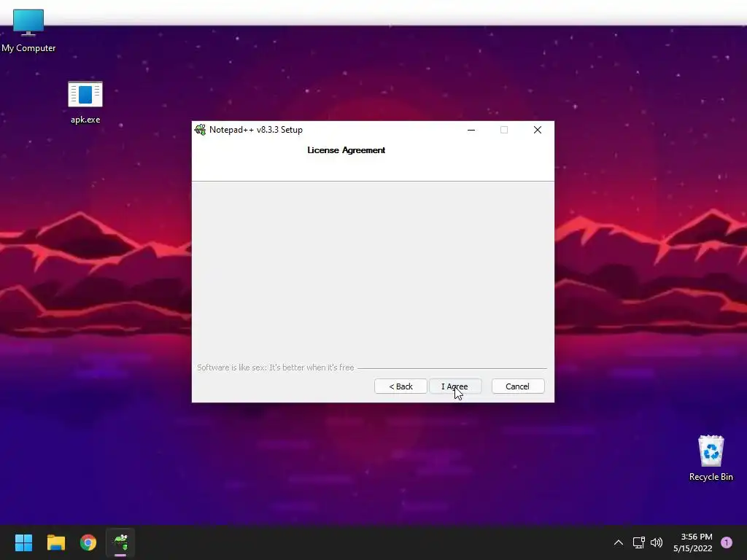Select the My Computer desktop icon
747x560 pixels.
tap(28, 31)
